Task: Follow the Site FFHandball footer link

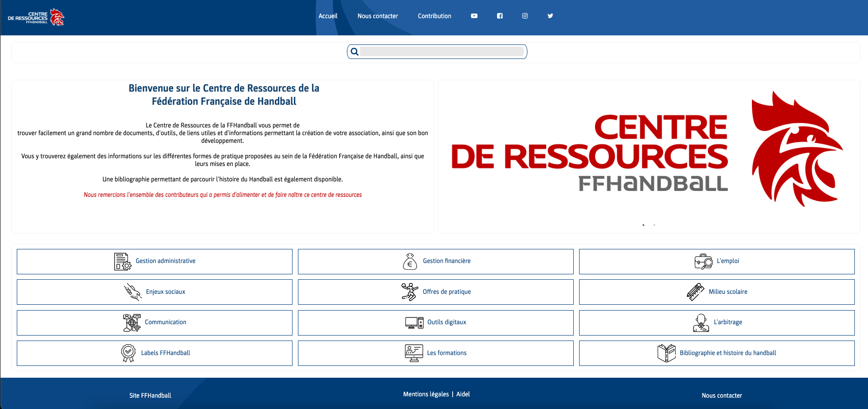Action: click(150, 395)
